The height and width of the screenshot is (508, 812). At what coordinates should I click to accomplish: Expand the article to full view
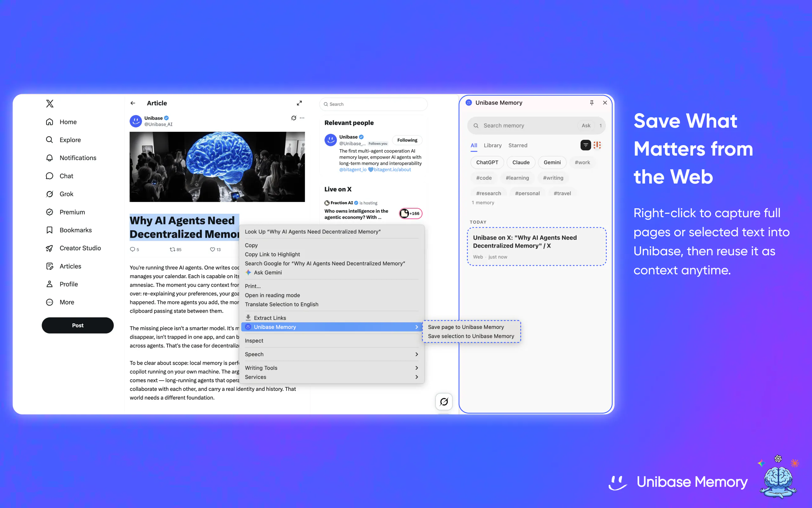(x=299, y=103)
